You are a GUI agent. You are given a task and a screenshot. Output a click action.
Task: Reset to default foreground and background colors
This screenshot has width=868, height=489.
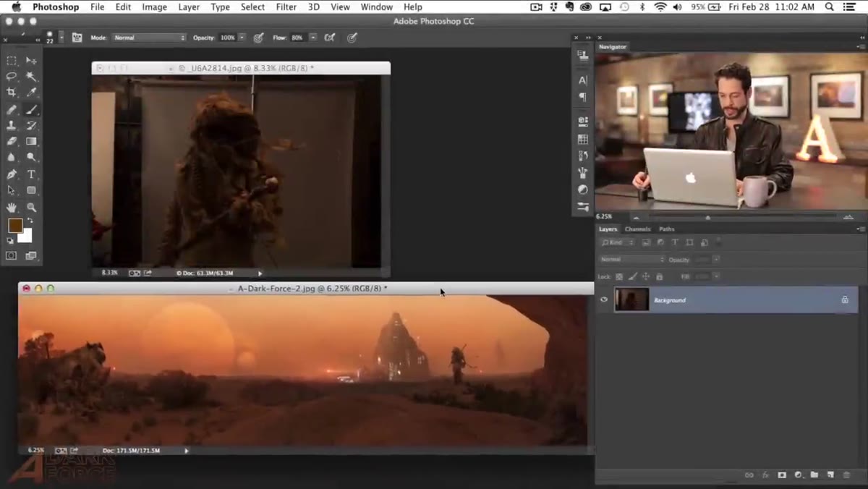tap(11, 241)
